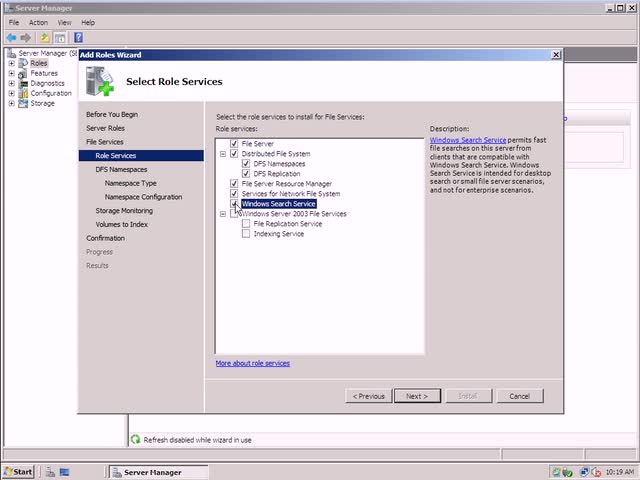
Task: Close the Add Roles Wizard dialog
Action: pos(556,55)
